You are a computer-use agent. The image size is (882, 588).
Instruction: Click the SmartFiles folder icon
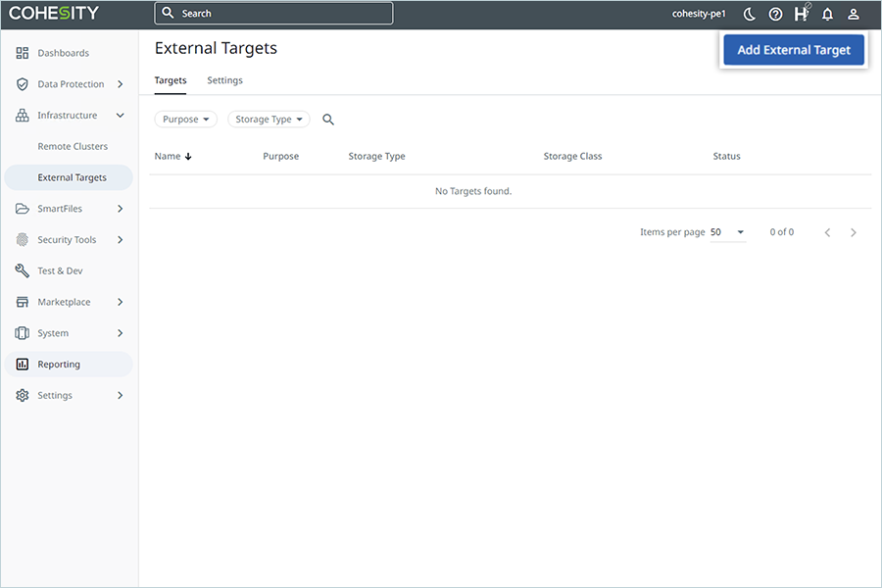[x=22, y=209]
